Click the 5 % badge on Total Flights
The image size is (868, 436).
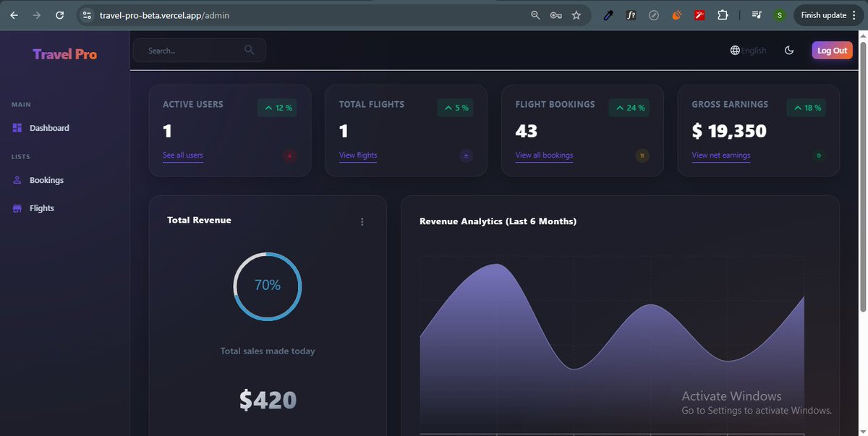[x=455, y=108]
